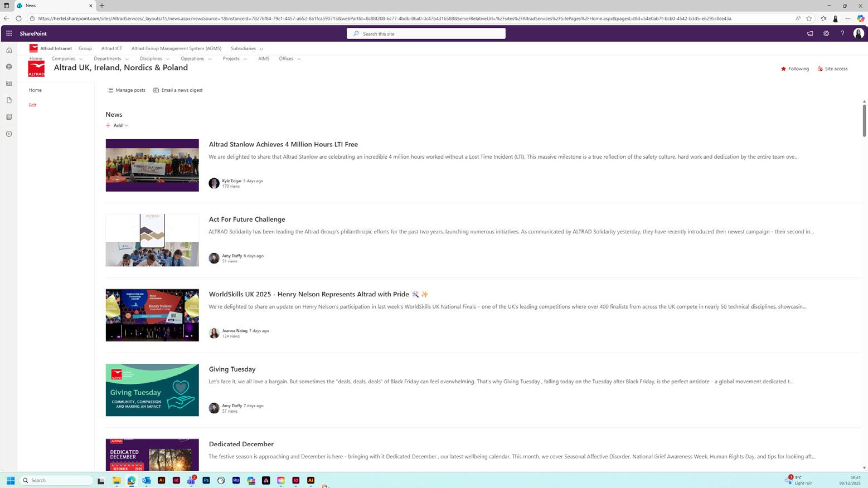Toggle the Following star for this site

(783, 69)
